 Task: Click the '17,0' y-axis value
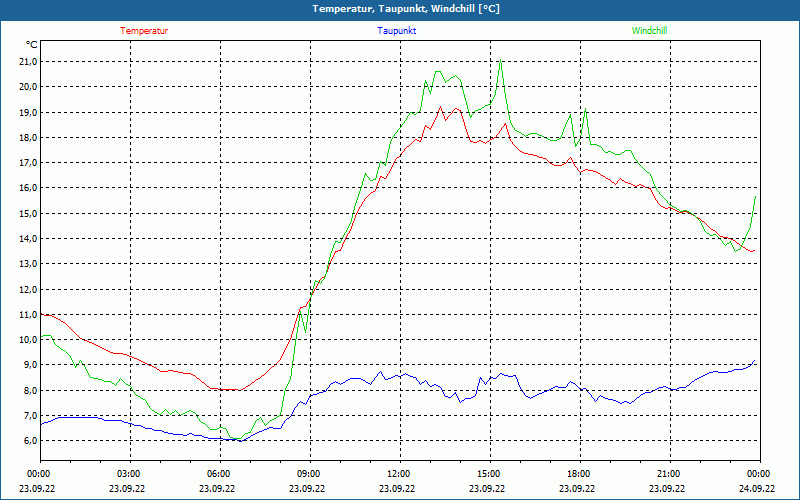tap(28, 163)
